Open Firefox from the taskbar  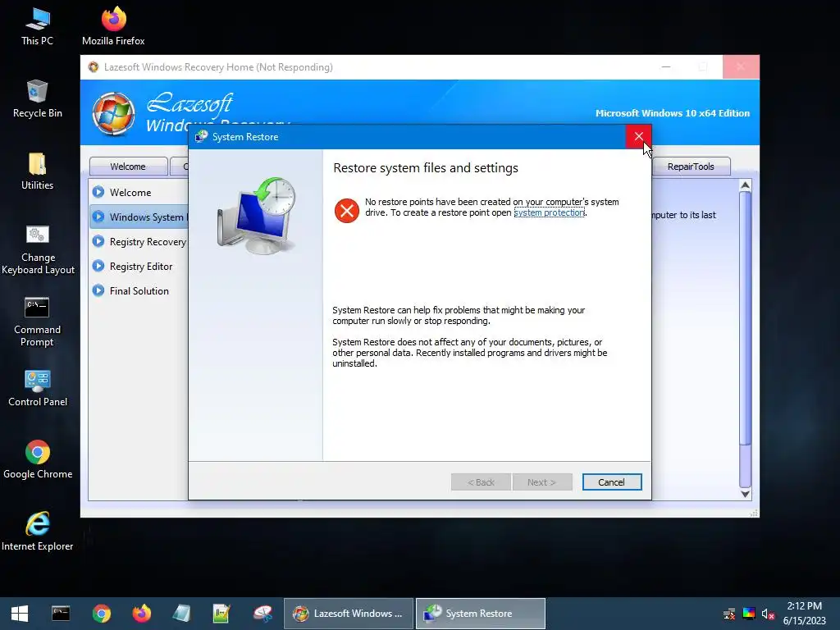pyautogui.click(x=142, y=614)
